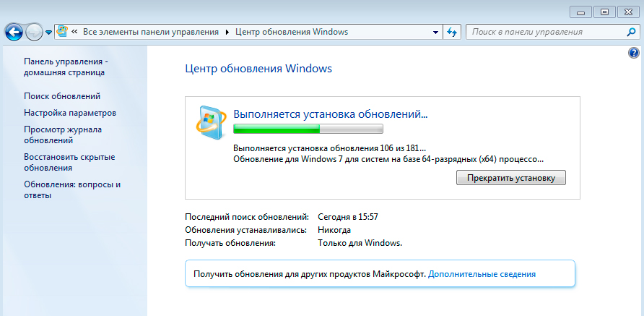This screenshot has width=644, height=316.
Task: Click 'Выполняется установка обновлений...' status title
Action: click(331, 114)
